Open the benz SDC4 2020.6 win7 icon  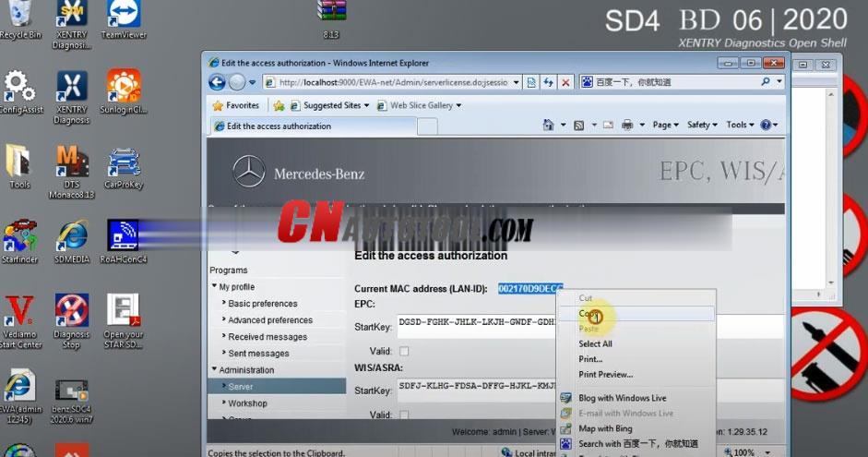(71, 401)
